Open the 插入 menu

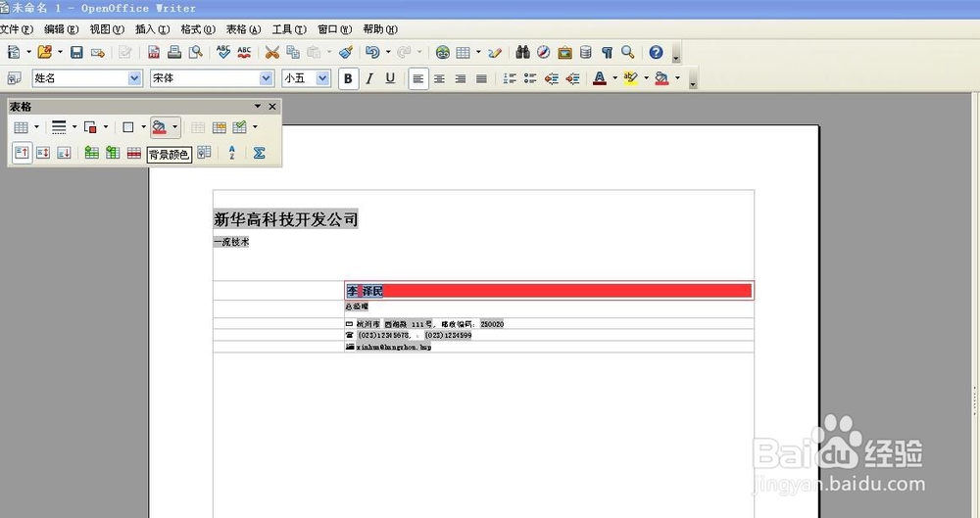click(x=153, y=29)
